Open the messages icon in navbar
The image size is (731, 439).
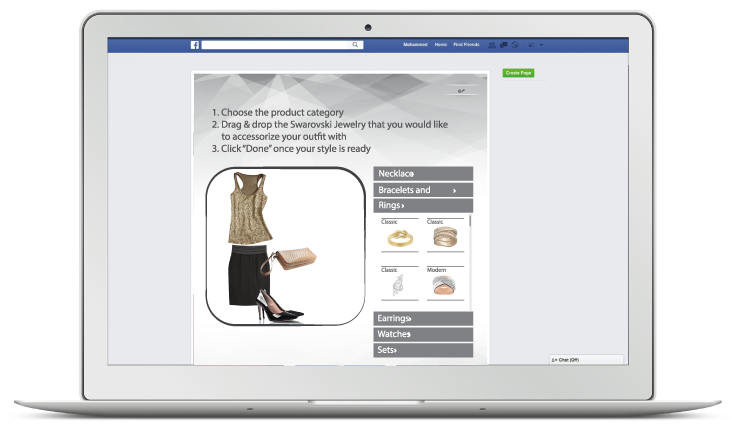(x=503, y=45)
